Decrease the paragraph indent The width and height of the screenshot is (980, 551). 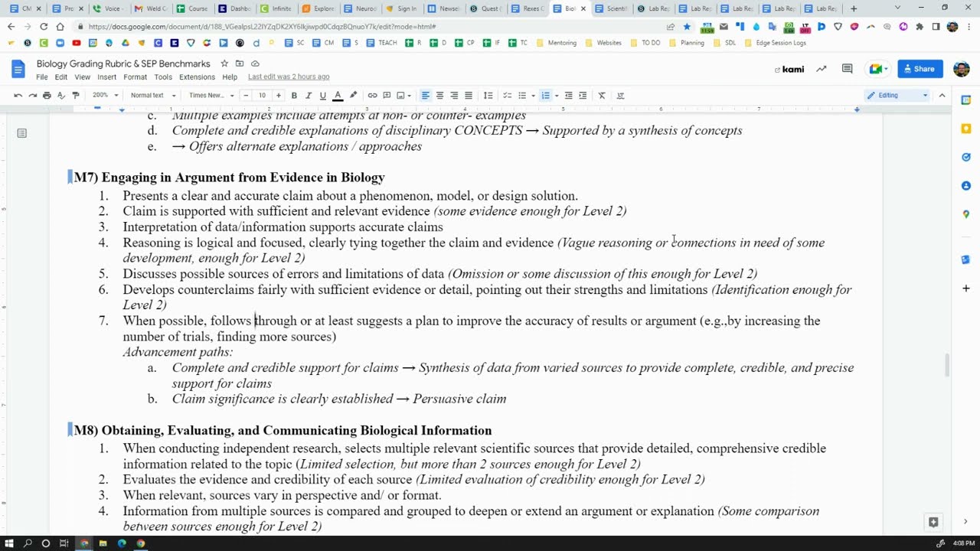click(x=568, y=96)
